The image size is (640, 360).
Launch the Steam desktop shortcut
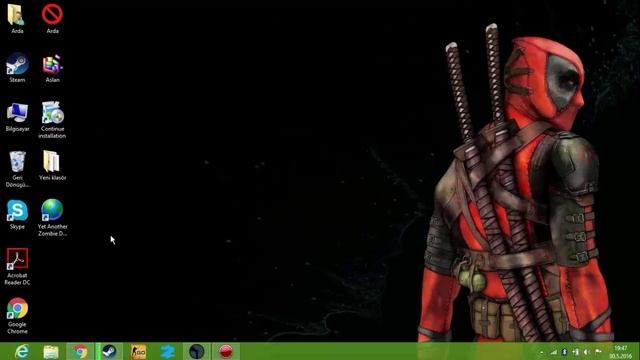(x=17, y=67)
